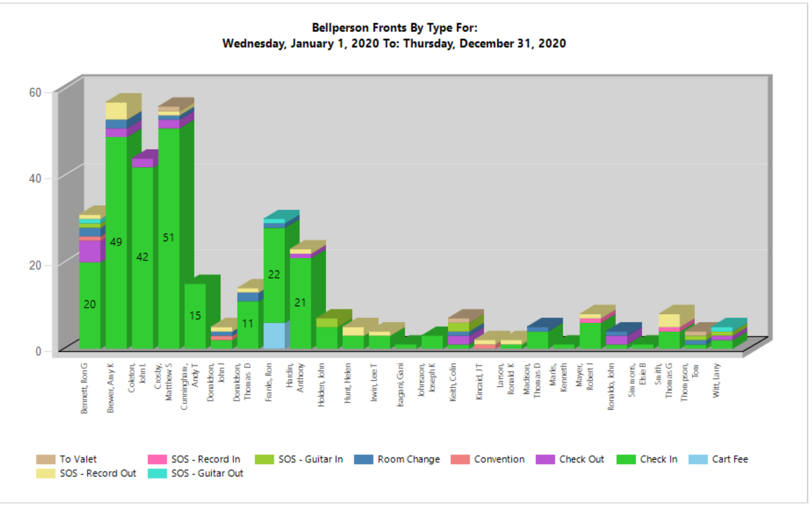Select the Check Out legend swatch
Screen dimensions: 812x506
(x=545, y=459)
